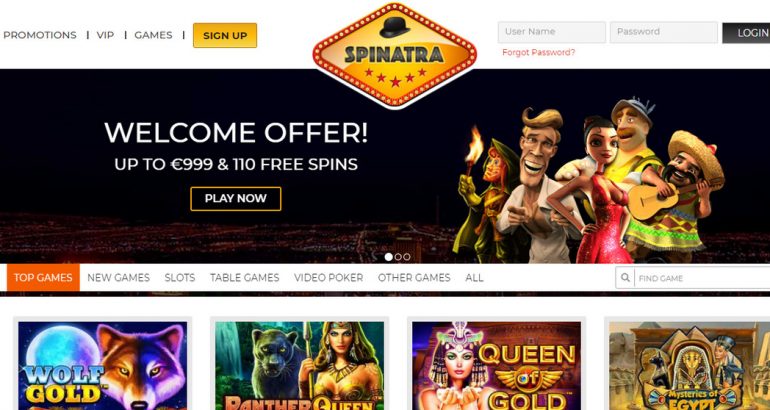Click the yellow Sign Up button
Viewport: 770px width, 410px height.
pyautogui.click(x=225, y=35)
